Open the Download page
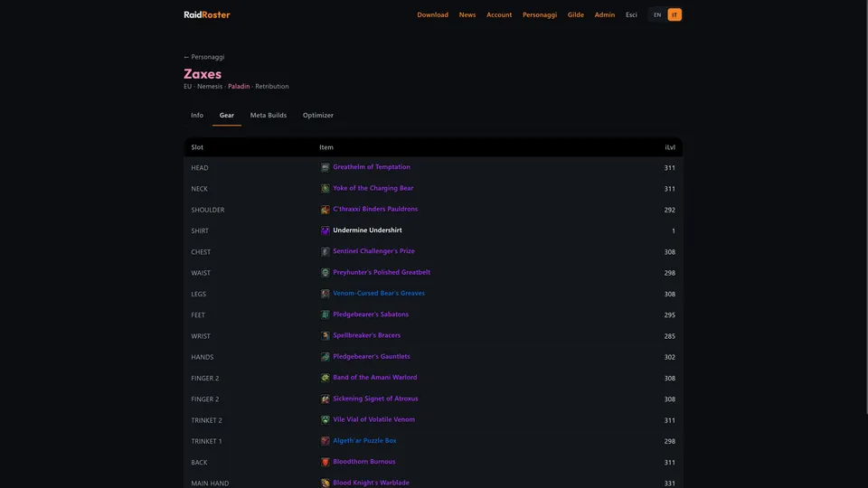868x488 pixels. pyautogui.click(x=432, y=15)
